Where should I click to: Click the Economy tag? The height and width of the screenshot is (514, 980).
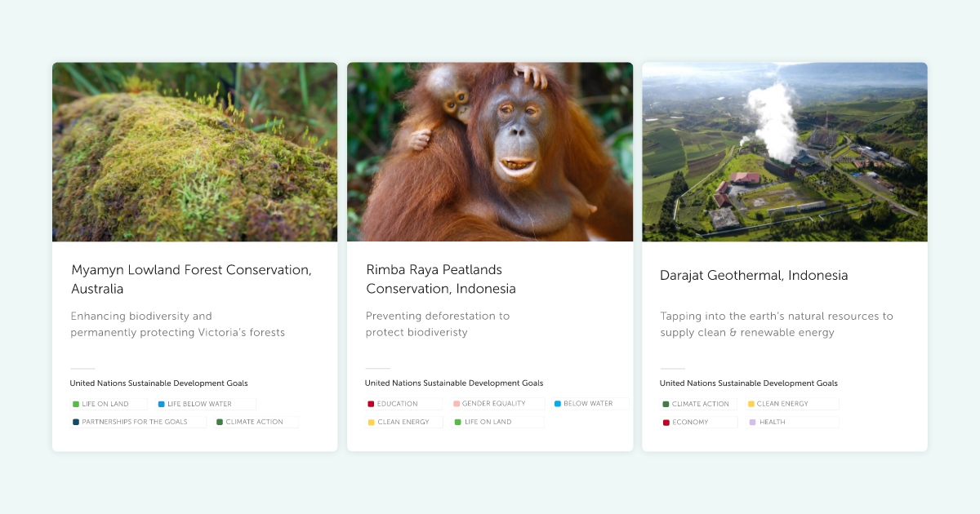click(690, 423)
